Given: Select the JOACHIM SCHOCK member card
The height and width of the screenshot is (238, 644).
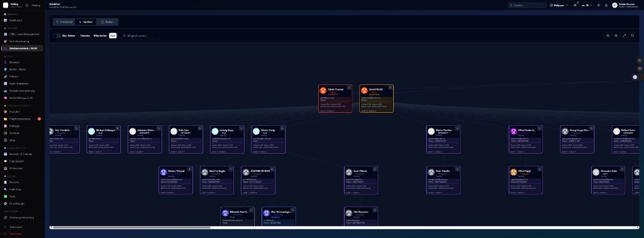Looking at the screenshot, I should click(x=258, y=180).
